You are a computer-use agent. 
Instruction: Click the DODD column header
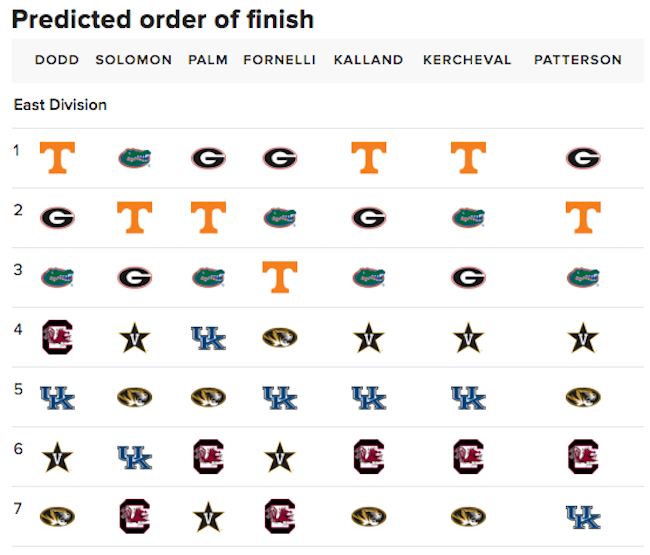coord(57,60)
